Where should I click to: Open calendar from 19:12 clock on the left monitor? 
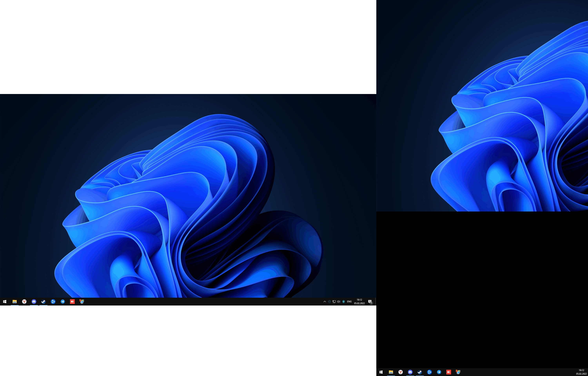pos(359,302)
